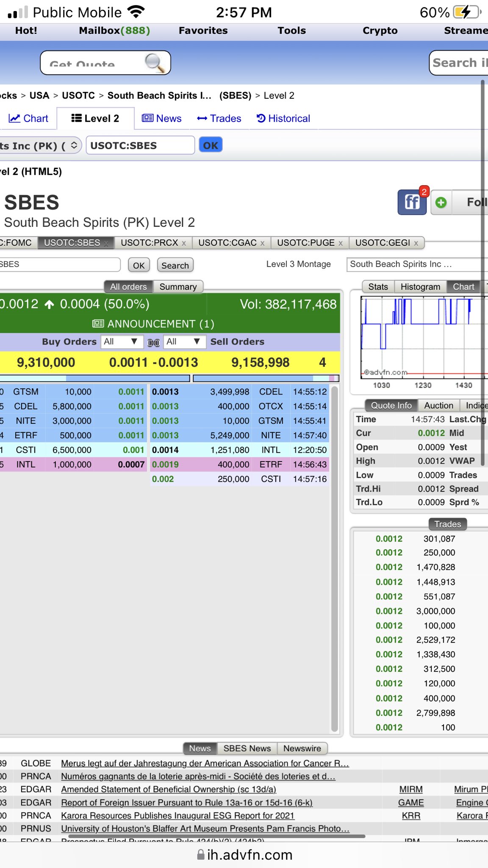This screenshot has height=868, width=488.
Task: Select the All orders view
Action: (128, 287)
